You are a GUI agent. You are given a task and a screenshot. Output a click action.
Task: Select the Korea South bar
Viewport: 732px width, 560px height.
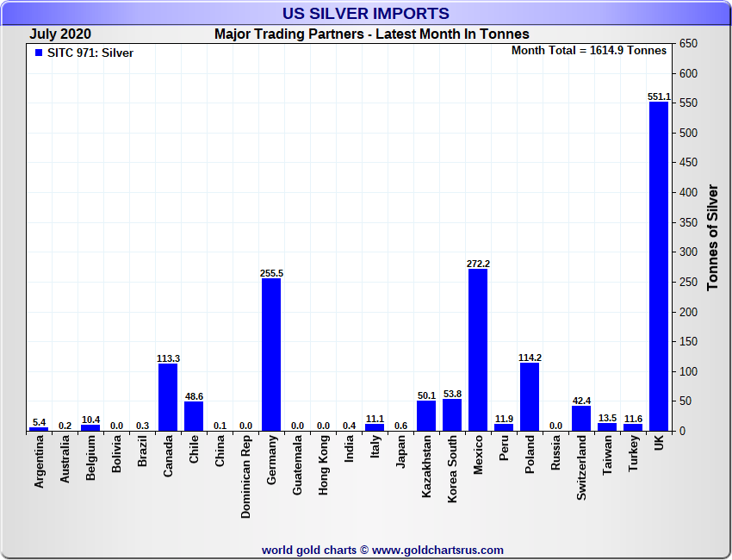pos(452,415)
